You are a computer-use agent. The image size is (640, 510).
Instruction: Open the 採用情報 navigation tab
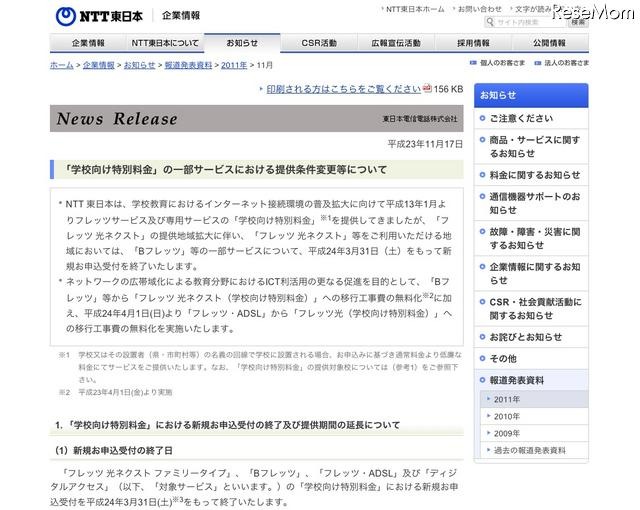[x=473, y=43]
